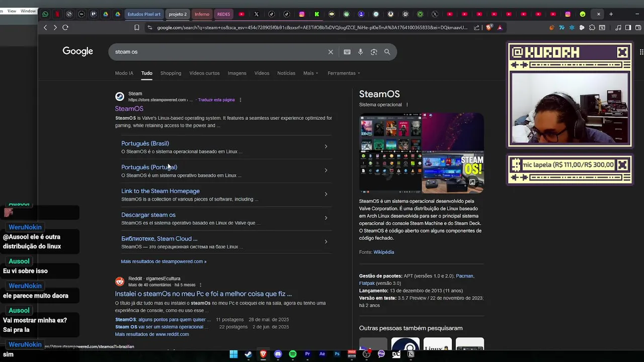Open the WhatsApp pinned tab

[x=45, y=14]
